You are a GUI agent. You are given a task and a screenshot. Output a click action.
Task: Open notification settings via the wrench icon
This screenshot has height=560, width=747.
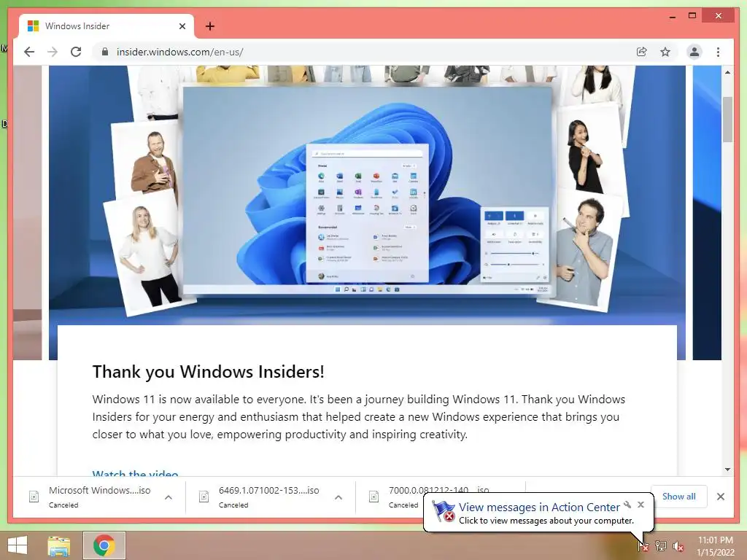627,505
